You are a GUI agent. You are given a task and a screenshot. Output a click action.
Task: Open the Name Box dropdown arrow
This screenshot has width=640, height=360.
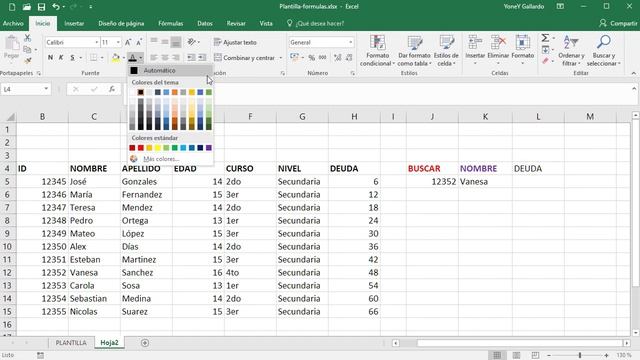pyautogui.click(x=46, y=89)
